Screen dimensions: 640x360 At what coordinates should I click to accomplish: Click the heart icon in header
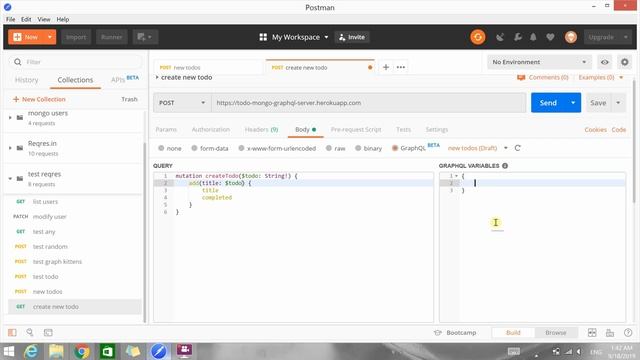coord(550,37)
